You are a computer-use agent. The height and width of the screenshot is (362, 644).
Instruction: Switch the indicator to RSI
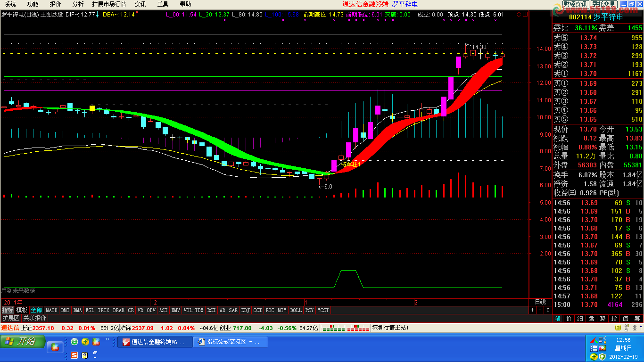211,310
